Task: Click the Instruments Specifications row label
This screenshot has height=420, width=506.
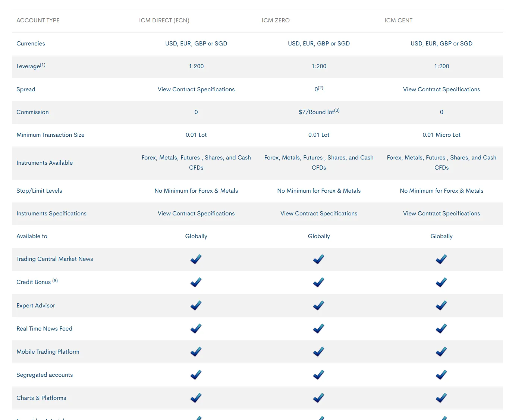Action: (x=51, y=214)
